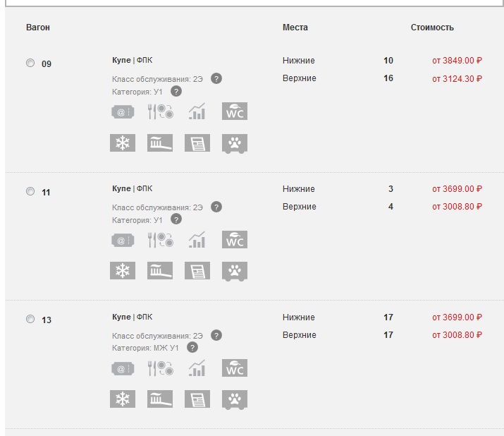Click the 3124.30 ₽ upper berth price

(457, 78)
